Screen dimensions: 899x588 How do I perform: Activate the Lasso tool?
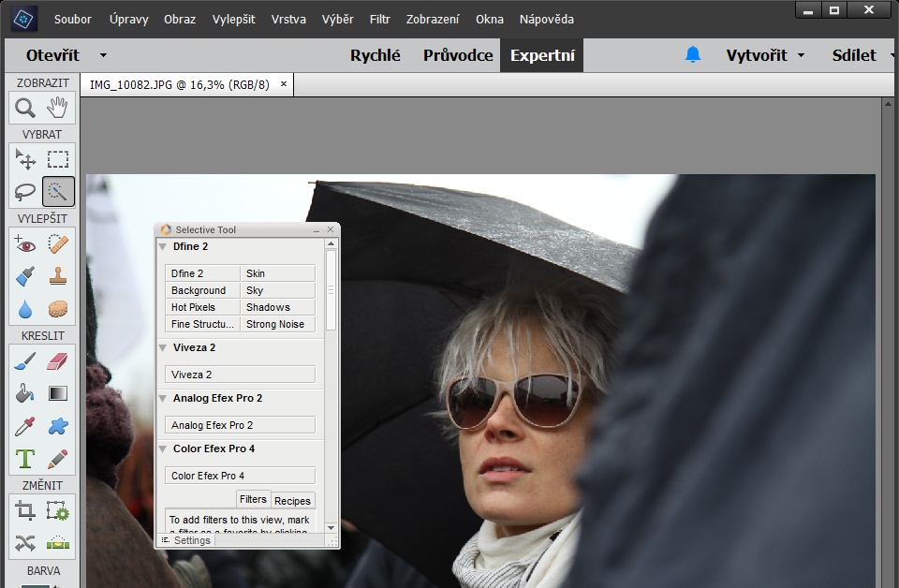[x=25, y=192]
